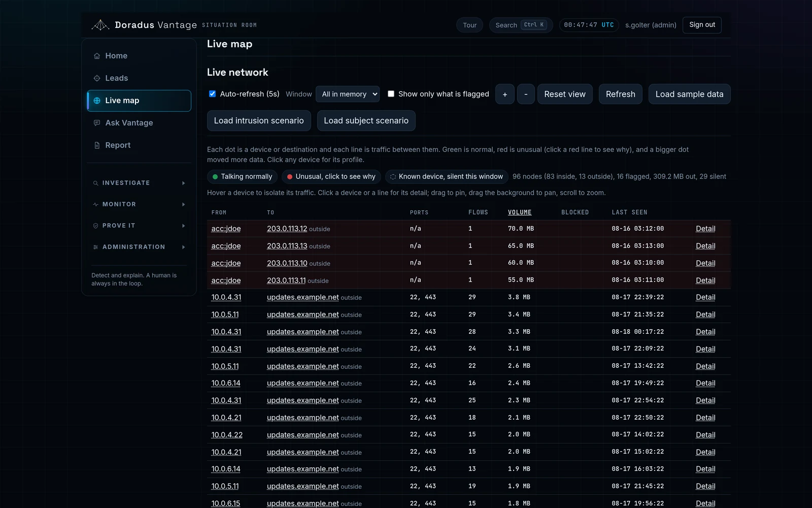Navigate to Report in the sidebar

[x=139, y=145]
